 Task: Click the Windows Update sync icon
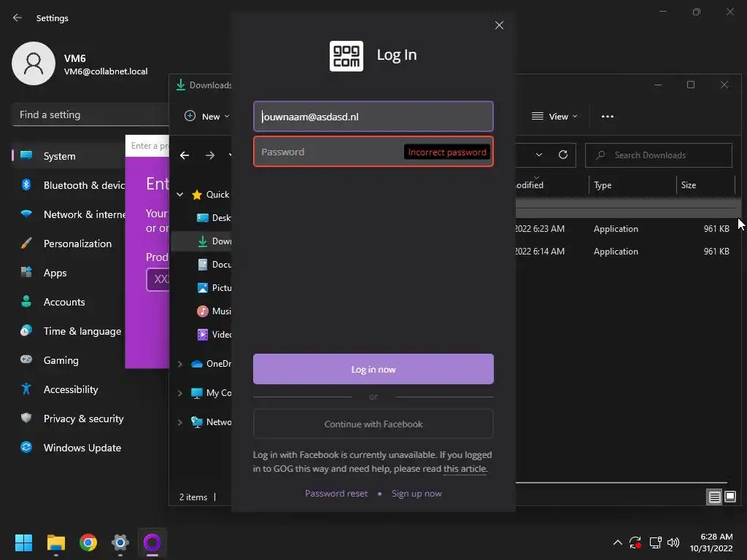[x=26, y=447]
